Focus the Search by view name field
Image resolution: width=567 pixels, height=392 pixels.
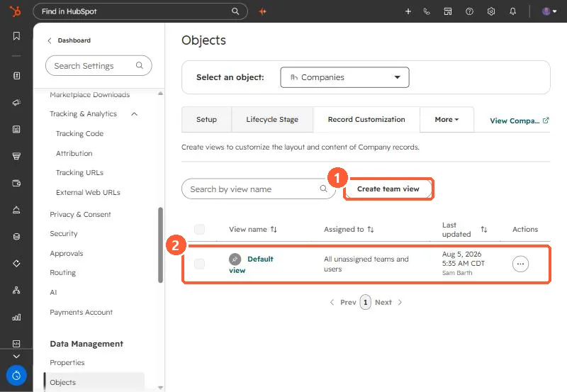258,189
